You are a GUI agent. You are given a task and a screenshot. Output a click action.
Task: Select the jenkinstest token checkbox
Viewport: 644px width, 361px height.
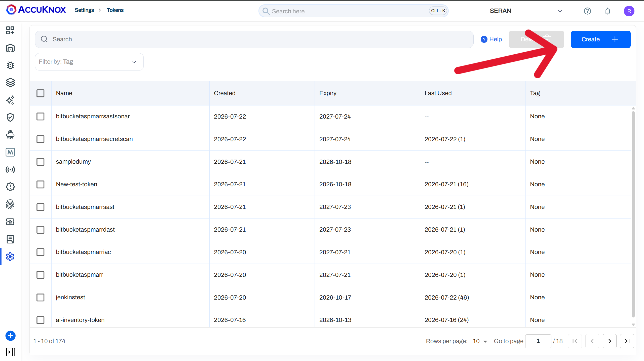click(x=41, y=297)
